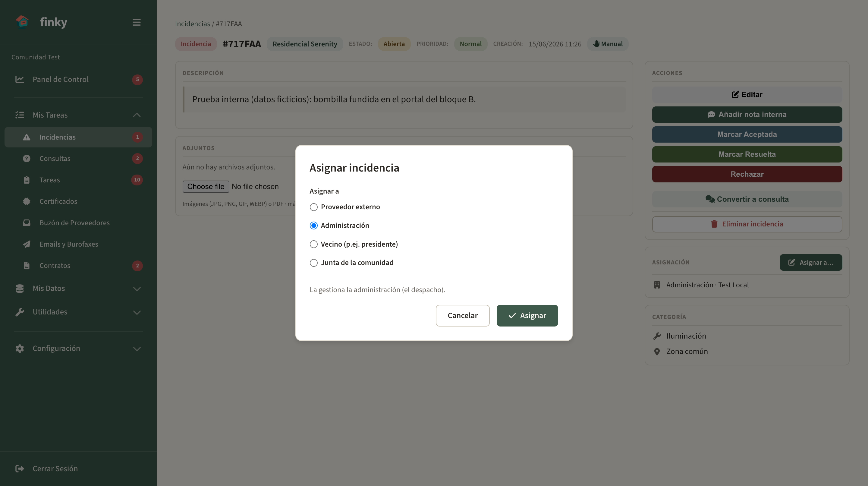
Task: Select the Junta de la comunidad radio option
Action: coord(313,263)
